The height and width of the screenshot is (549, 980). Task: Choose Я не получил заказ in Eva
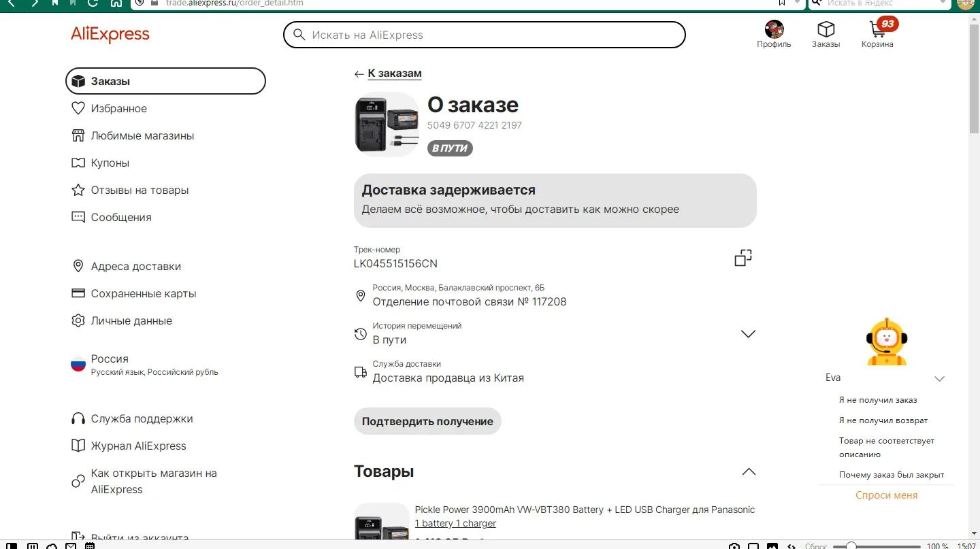pyautogui.click(x=878, y=400)
